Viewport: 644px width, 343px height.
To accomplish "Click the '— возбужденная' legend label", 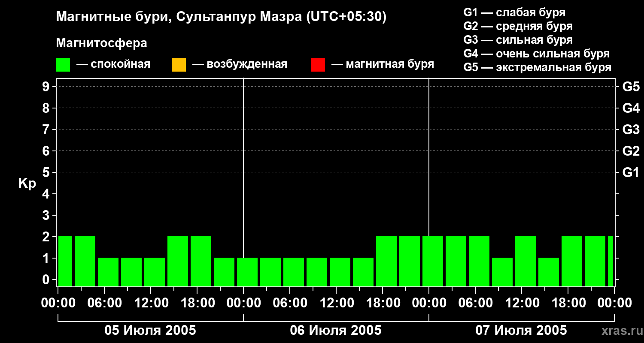I will point(240,64).
